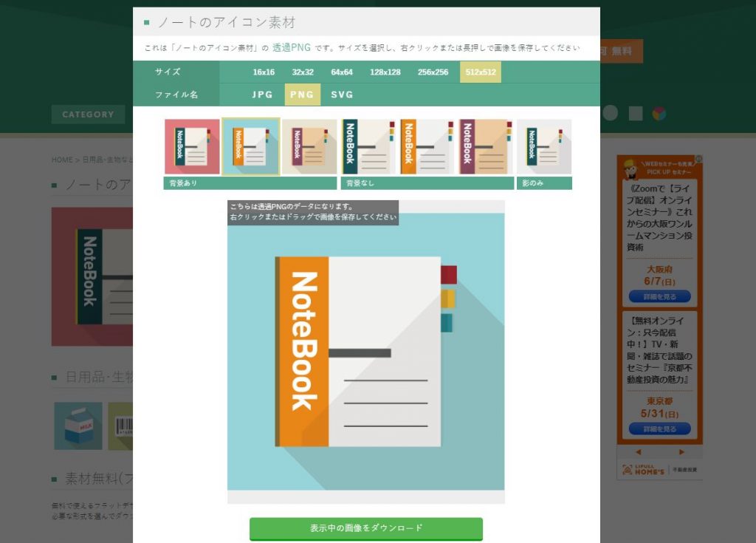756x543 pixels.
Task: Switch file format to SVG
Action: coord(342,95)
